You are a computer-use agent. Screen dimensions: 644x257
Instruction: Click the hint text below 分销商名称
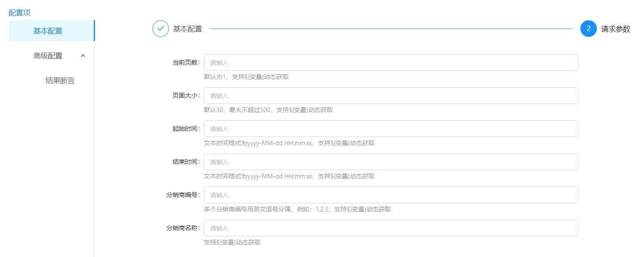pos(232,243)
